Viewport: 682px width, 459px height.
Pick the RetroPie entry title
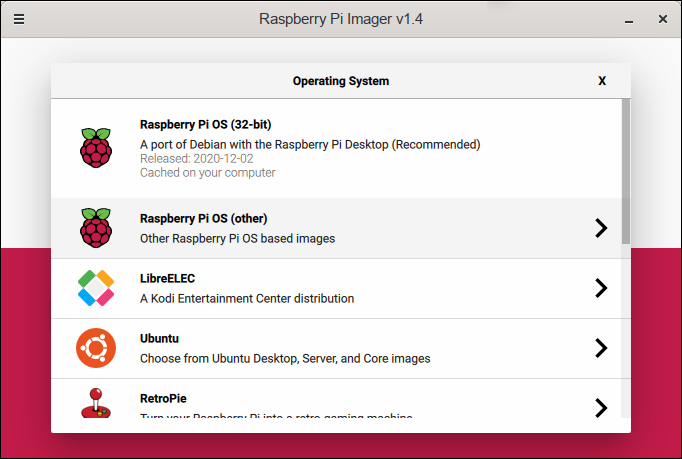tap(165, 397)
